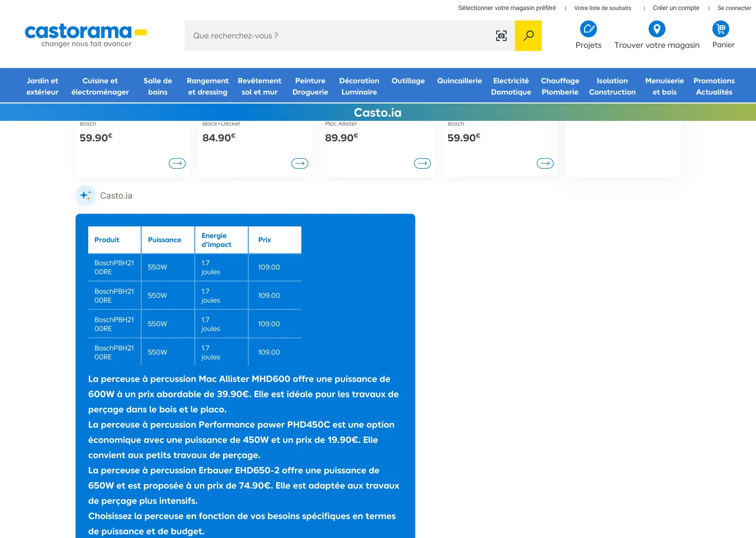This screenshot has width=756, height=538.
Task: Click the Trouver votre magasin pin icon
Action: [x=657, y=29]
